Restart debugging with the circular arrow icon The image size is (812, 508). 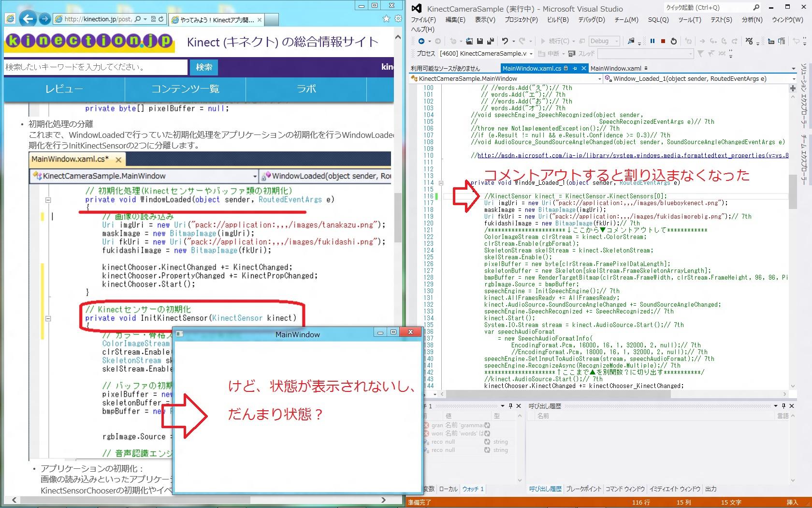674,41
